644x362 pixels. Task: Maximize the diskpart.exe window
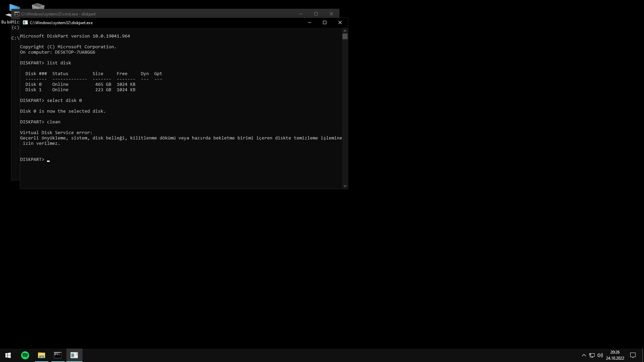(x=325, y=22)
